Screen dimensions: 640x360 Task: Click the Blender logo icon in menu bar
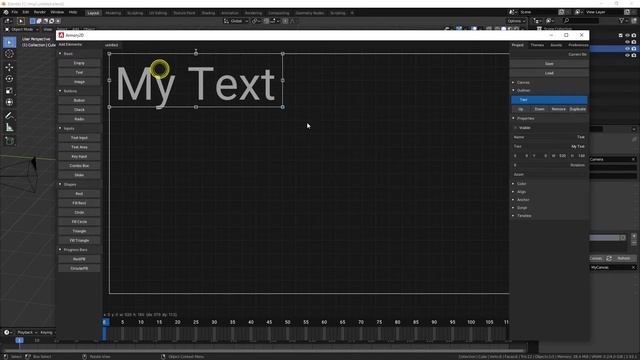pyautogui.click(x=6, y=12)
